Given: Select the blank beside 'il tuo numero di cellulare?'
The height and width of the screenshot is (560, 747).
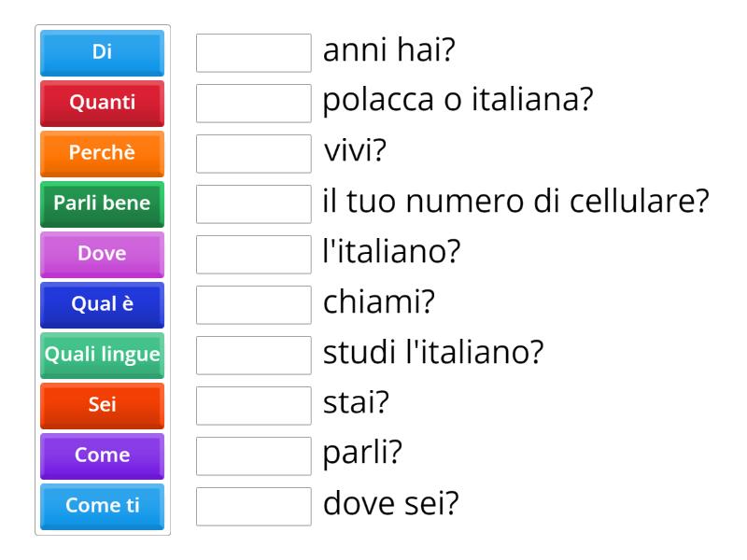Looking at the screenshot, I should tap(253, 203).
